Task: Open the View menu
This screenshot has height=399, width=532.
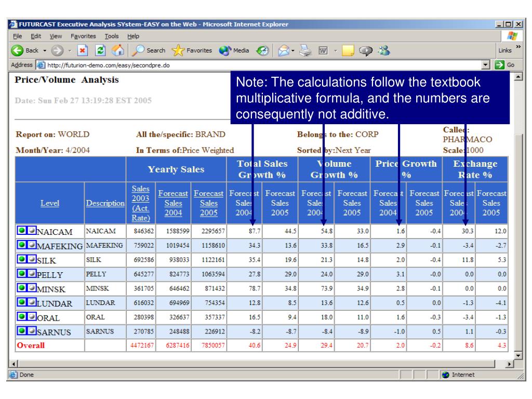Action: [56, 36]
